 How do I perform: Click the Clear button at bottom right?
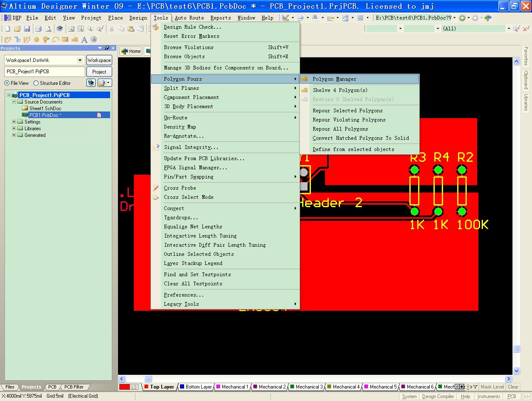point(513,387)
